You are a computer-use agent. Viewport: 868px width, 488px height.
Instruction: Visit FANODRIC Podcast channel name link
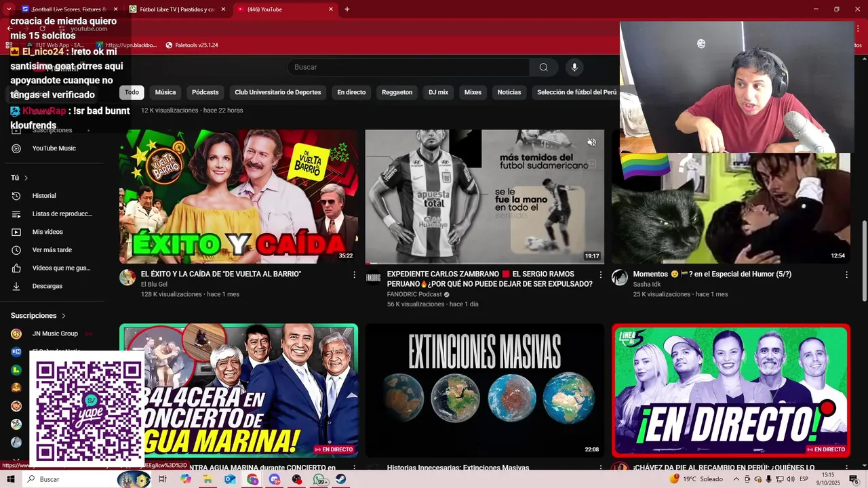click(414, 295)
